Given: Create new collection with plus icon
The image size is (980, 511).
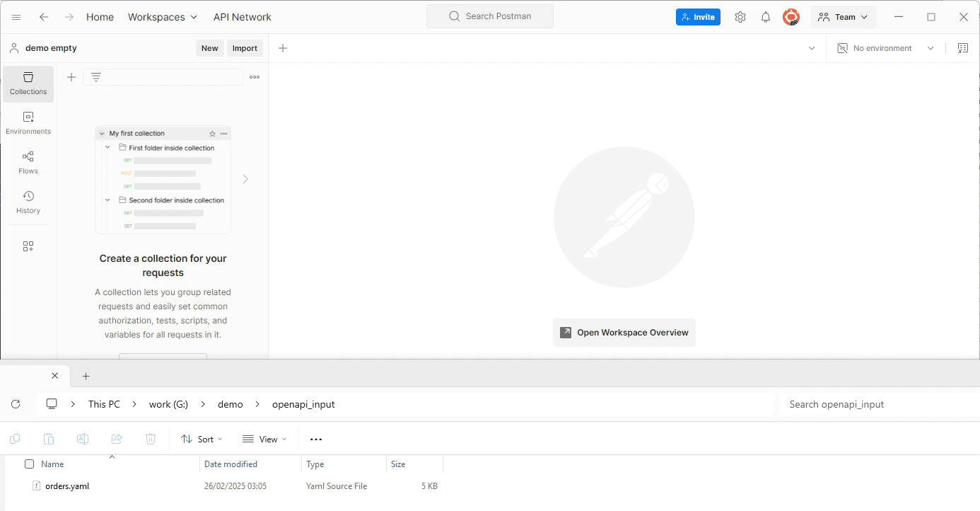Looking at the screenshot, I should pos(71,77).
